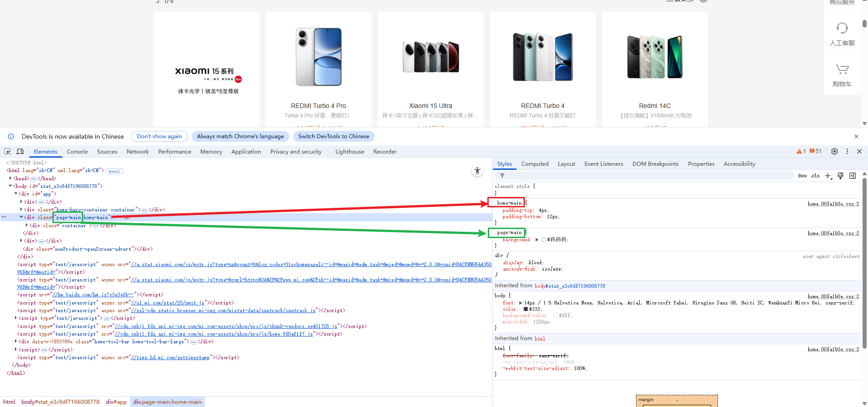This screenshot has height=407, width=868.
Task: Open the REDMI Turbo 4 Pro product card
Action: click(319, 69)
